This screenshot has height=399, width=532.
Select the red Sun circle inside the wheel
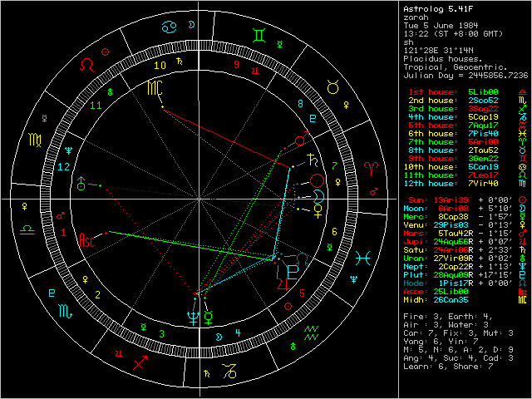[316, 180]
